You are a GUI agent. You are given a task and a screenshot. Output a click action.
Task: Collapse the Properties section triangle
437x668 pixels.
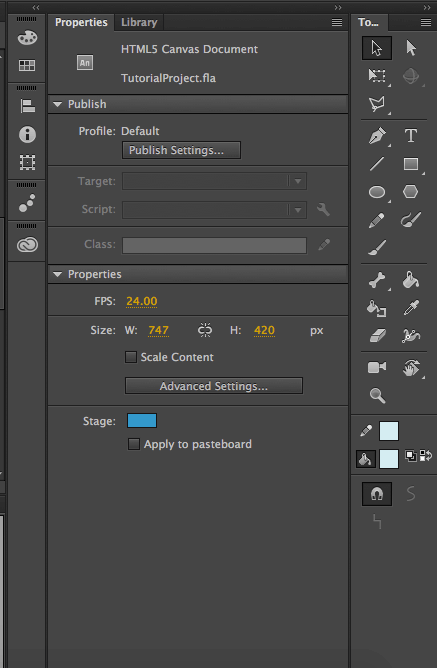58,274
